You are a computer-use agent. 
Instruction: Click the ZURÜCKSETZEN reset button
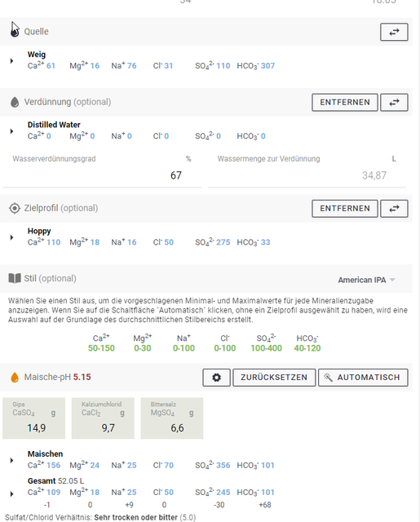pyautogui.click(x=274, y=378)
